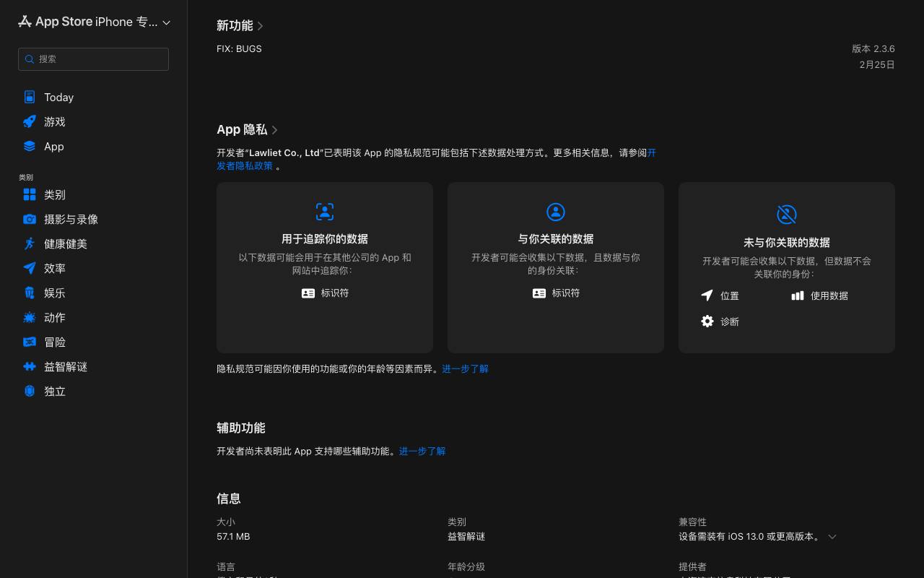Open the 健康健美 category label
The image size is (924, 578).
[66, 244]
